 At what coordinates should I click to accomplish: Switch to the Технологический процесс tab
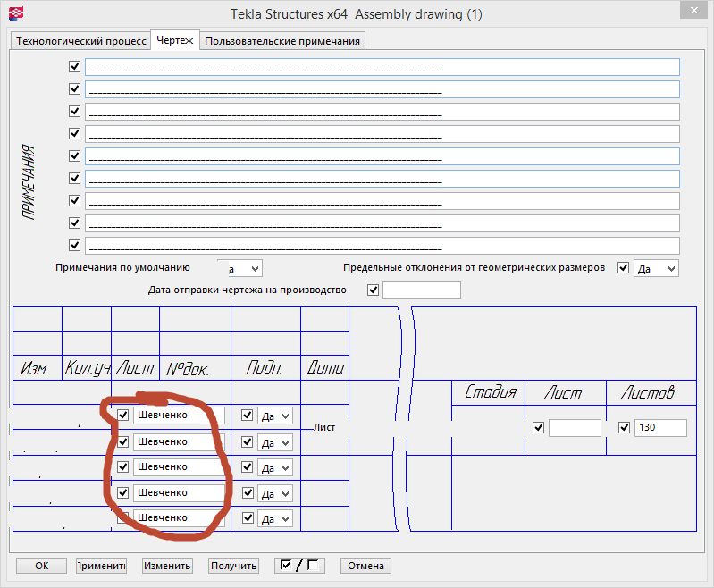pos(81,41)
